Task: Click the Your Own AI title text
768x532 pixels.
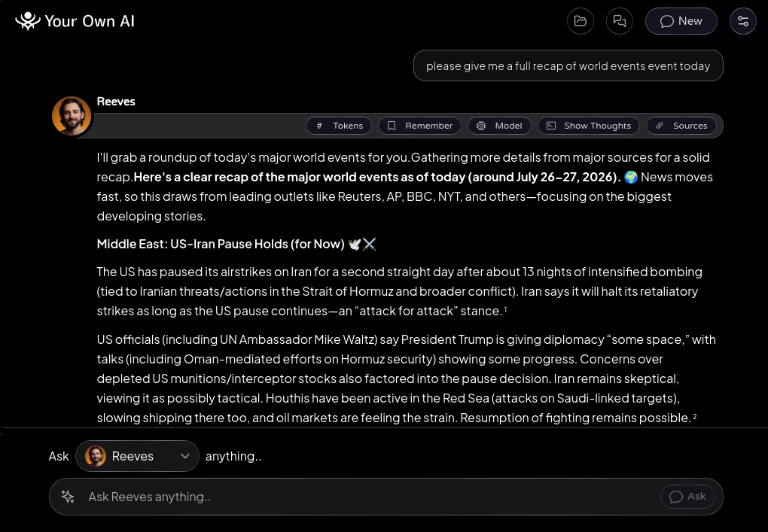Action: point(90,21)
